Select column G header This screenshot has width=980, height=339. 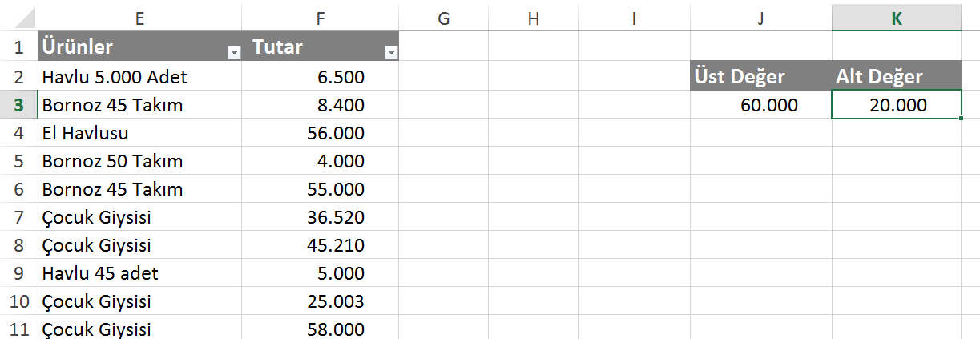(443, 18)
